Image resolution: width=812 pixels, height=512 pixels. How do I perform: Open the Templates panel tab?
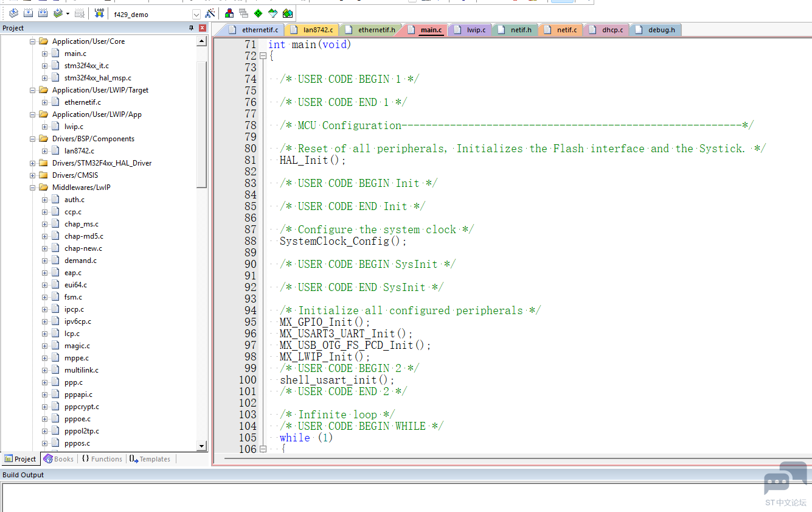150,459
